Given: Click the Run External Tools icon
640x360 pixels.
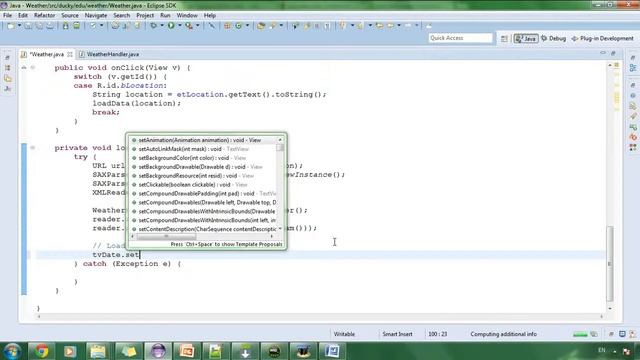Looking at the screenshot, I should pyautogui.click(x=189, y=26).
